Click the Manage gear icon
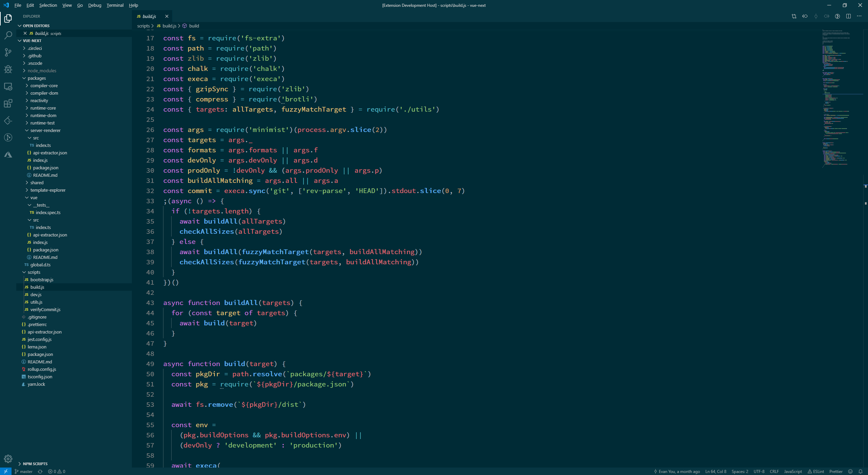Viewport: 868px width, 475px height. [x=8, y=459]
